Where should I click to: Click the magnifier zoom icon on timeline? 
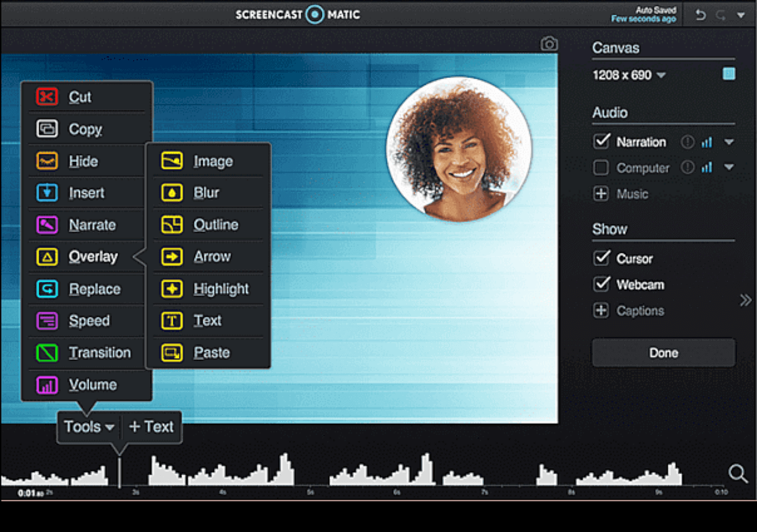tap(737, 473)
